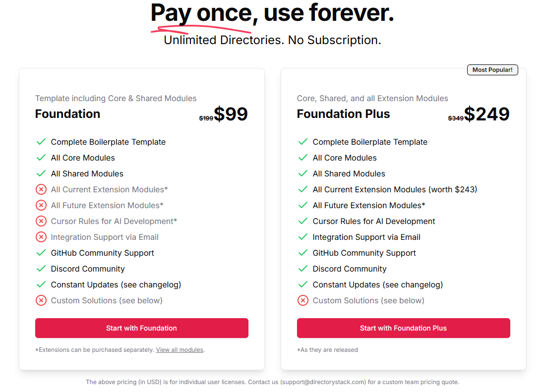Open the View all modules link
The width and height of the screenshot is (542, 392).
coord(180,350)
